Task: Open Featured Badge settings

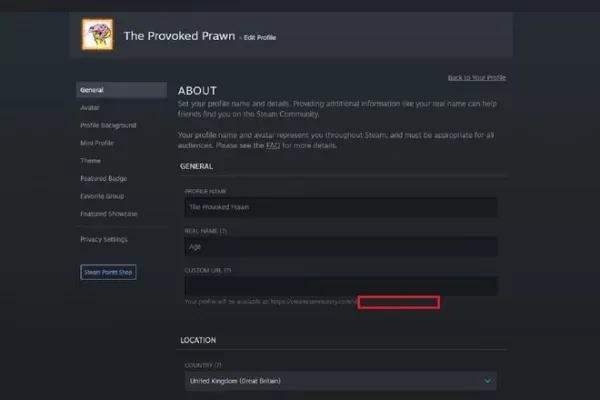Action: coord(103,178)
